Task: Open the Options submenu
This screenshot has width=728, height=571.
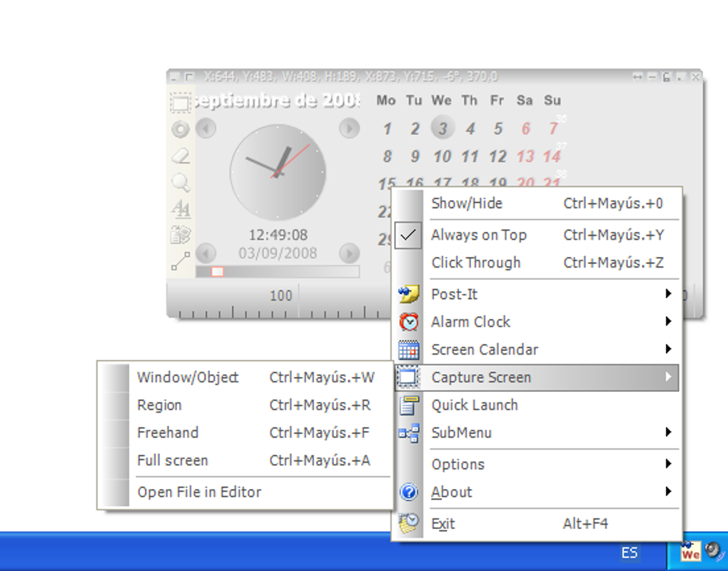Action: click(457, 464)
